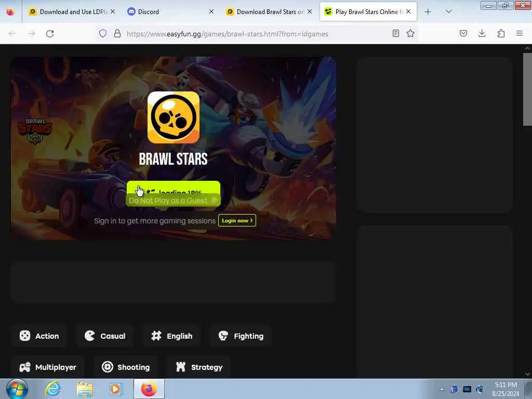This screenshot has width=532, height=399.
Task: Dismiss Do Not Play as a Guest tooltip
Action: 215,200
